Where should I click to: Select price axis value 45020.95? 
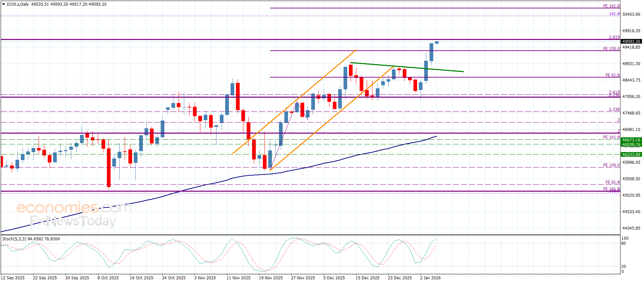[x=631, y=195]
